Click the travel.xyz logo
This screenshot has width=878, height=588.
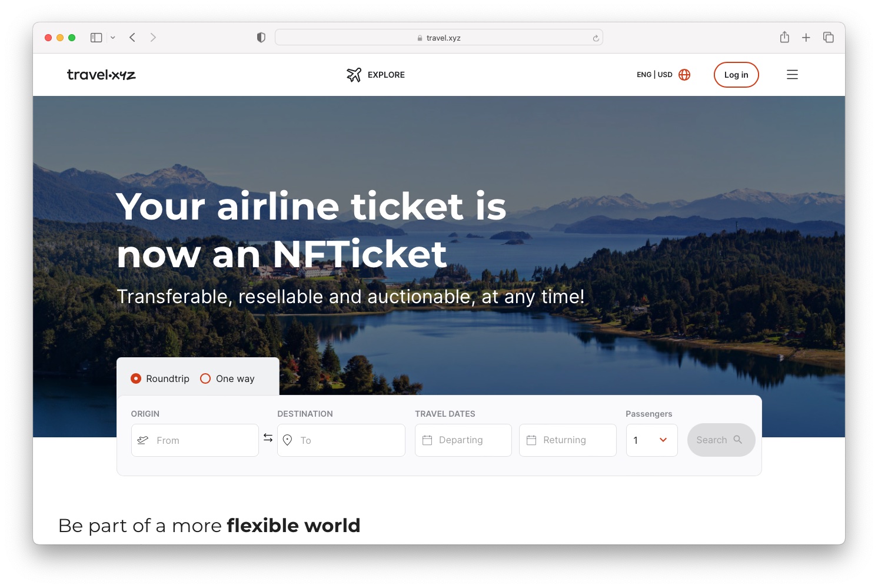coord(101,75)
